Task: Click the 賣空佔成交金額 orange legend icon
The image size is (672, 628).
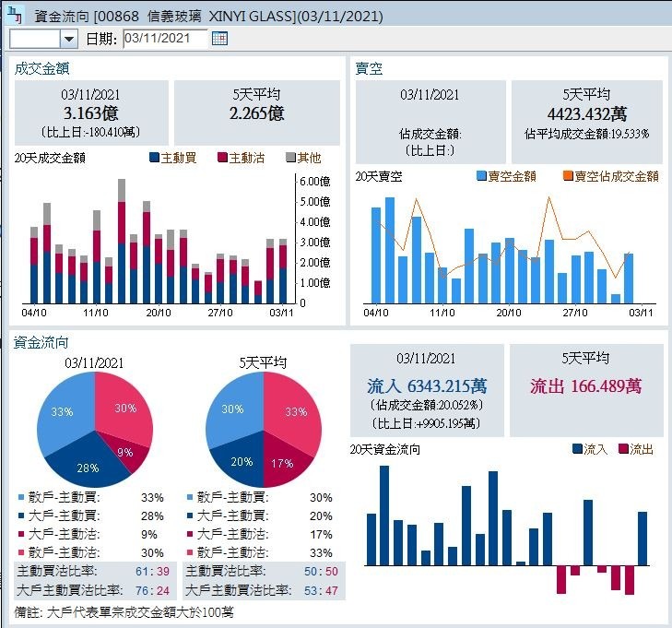Action: (568, 176)
